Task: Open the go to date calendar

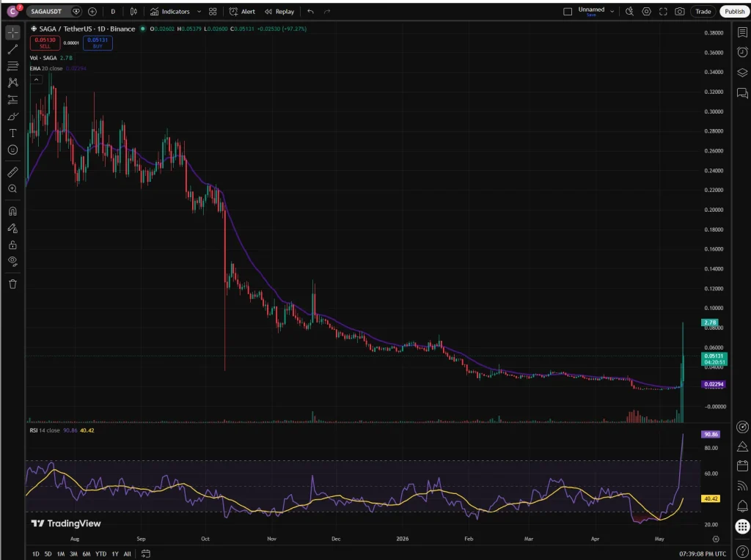Action: tap(146, 554)
